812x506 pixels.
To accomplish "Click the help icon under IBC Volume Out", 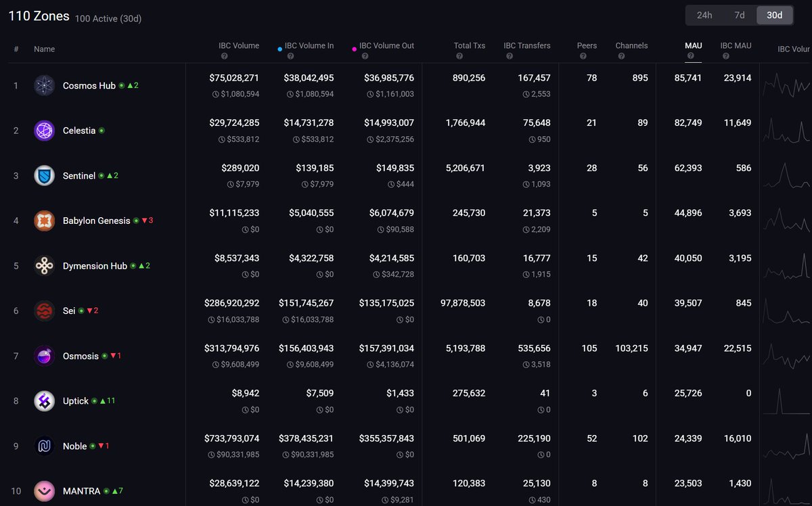I will pos(365,56).
